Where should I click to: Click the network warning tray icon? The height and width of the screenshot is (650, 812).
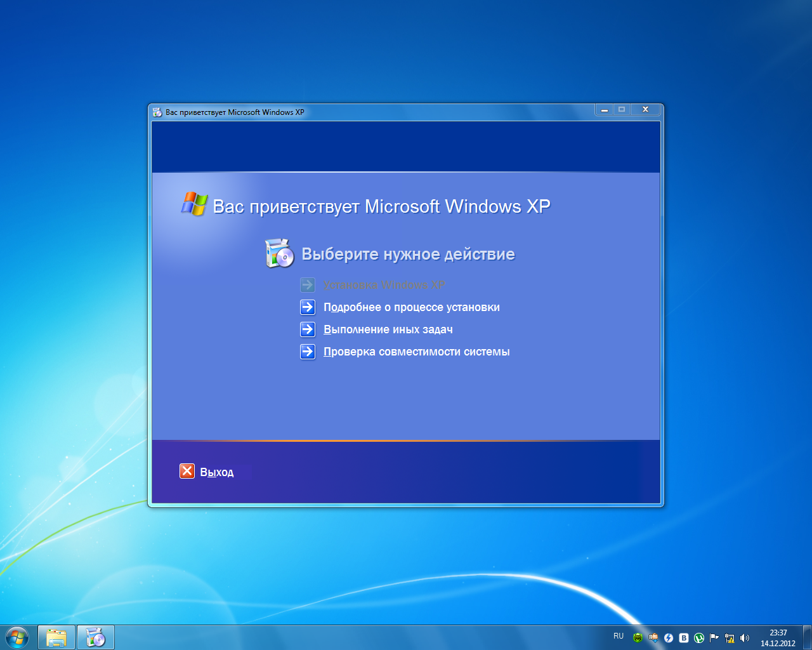tap(730, 638)
